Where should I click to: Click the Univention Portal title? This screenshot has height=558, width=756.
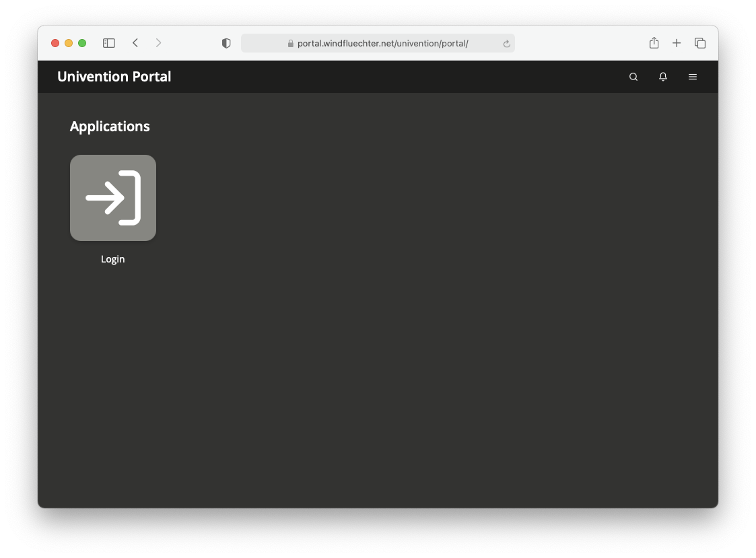coord(114,77)
